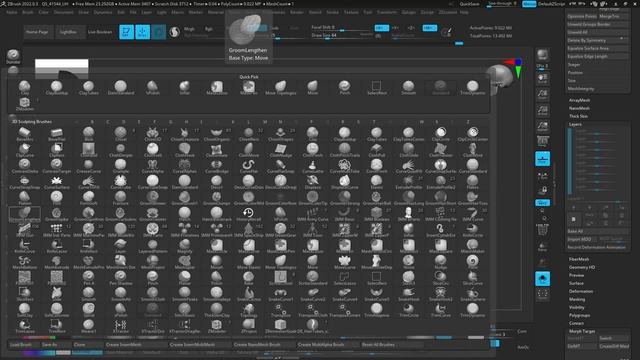Image resolution: width=640 pixels, height=360 pixels.
Task: Choose the KnifeCurve brush
Action: coord(24,246)
